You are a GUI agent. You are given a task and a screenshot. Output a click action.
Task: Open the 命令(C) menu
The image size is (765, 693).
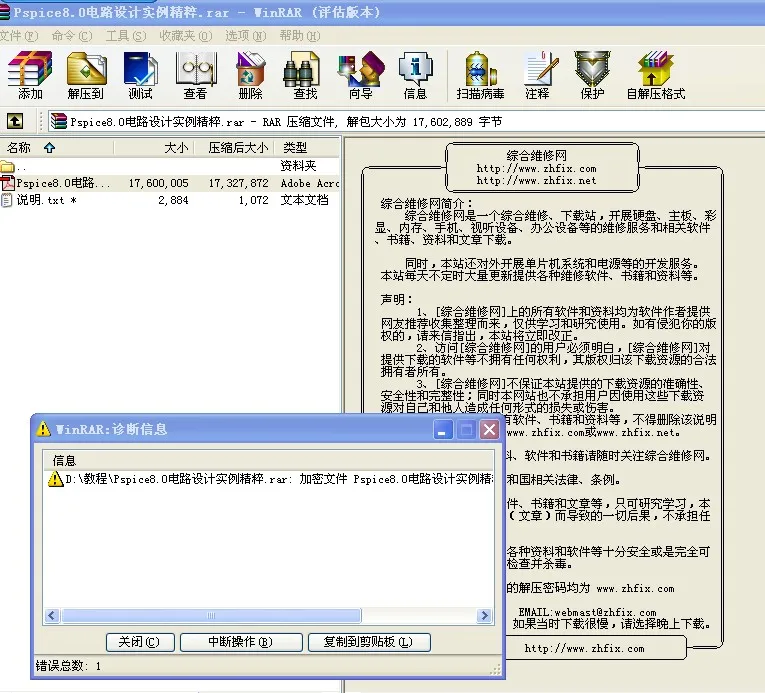pos(72,36)
